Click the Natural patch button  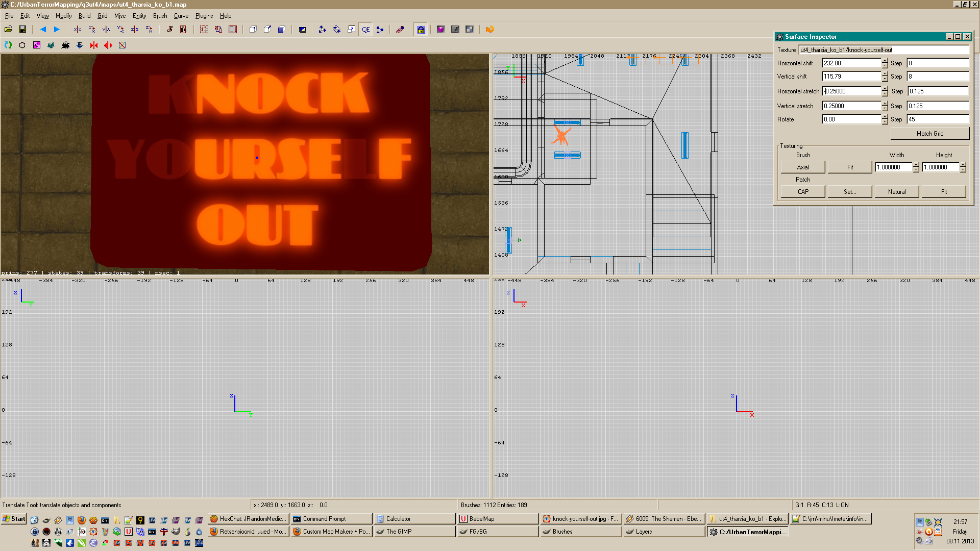tap(896, 192)
